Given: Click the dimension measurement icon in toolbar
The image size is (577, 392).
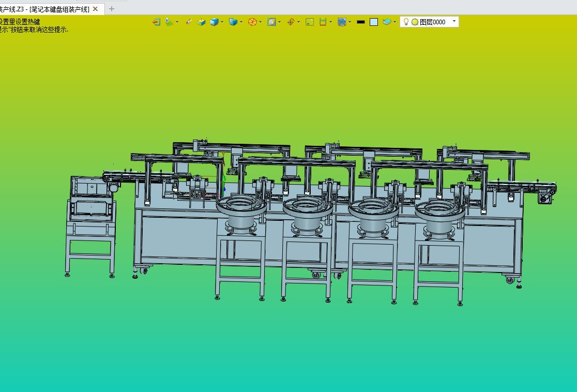Looking at the screenshot, I should (323, 22).
